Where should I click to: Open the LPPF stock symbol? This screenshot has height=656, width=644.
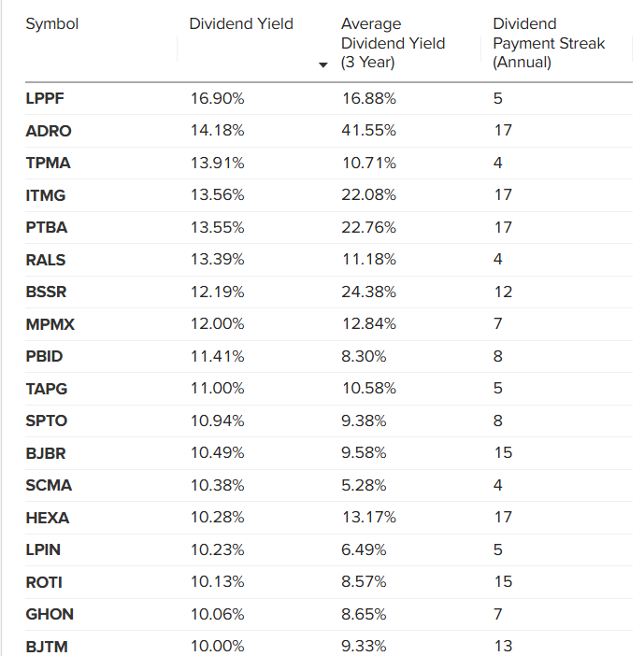pos(45,99)
